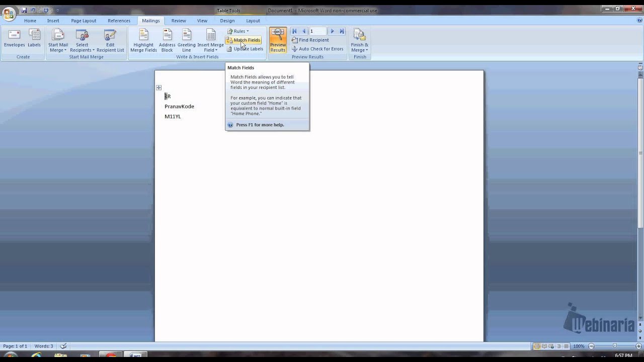Click PranavKode text in document
The image size is (644, 362).
179,107
